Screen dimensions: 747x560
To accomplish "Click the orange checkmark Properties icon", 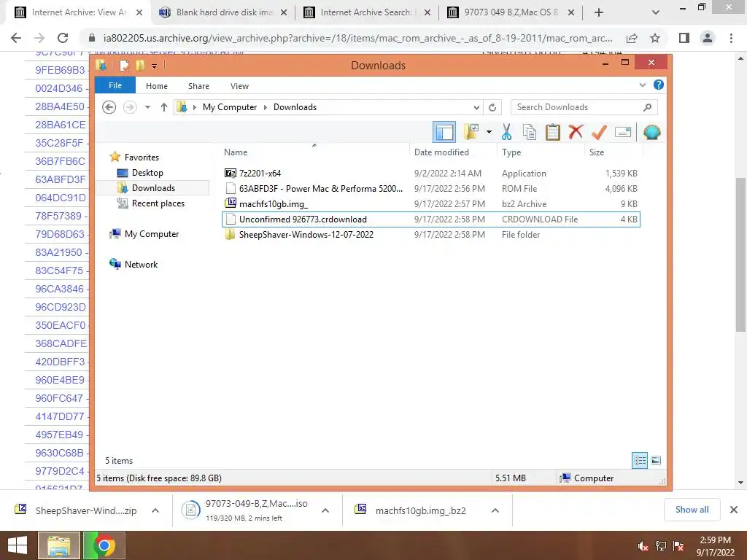I will coord(599,132).
